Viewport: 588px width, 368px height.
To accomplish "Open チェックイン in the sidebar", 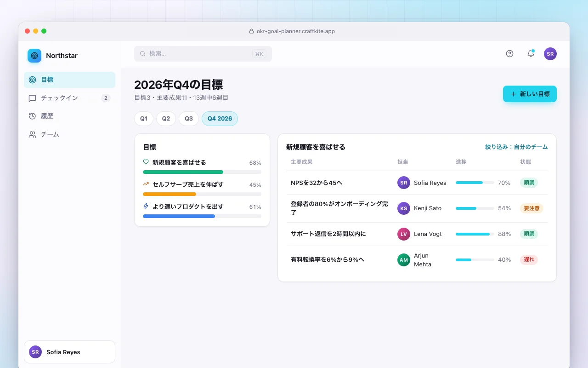I will 69,98.
